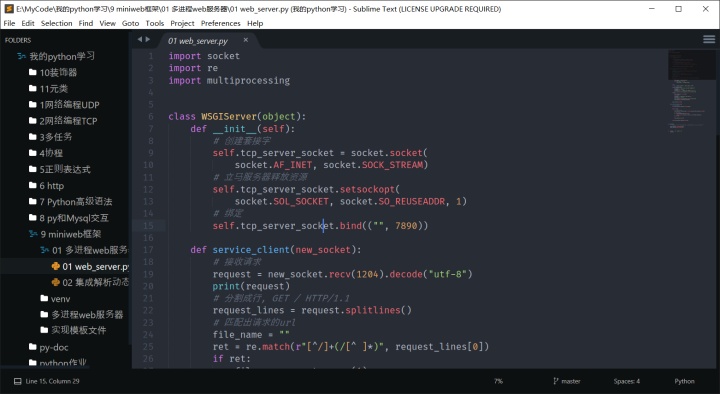Click the splitlines method call
720x394 pixels.
click(373, 310)
